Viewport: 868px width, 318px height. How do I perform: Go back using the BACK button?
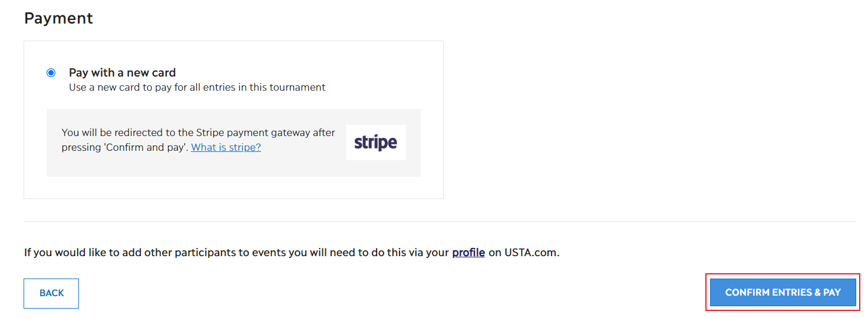(51, 293)
